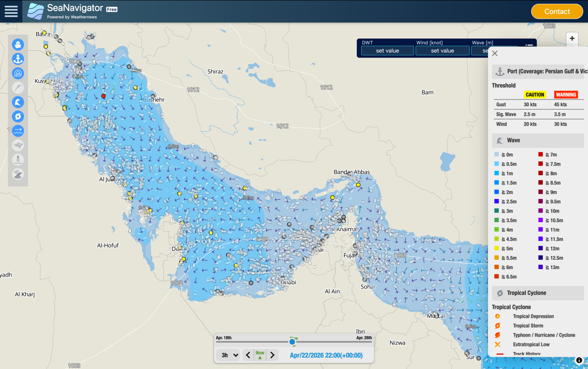Set the Wind knot filter value
This screenshot has width=588, height=369.
coord(442,51)
